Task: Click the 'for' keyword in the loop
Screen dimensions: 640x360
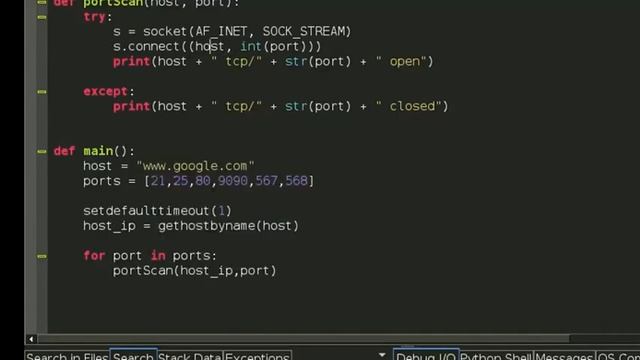Action: click(94, 256)
